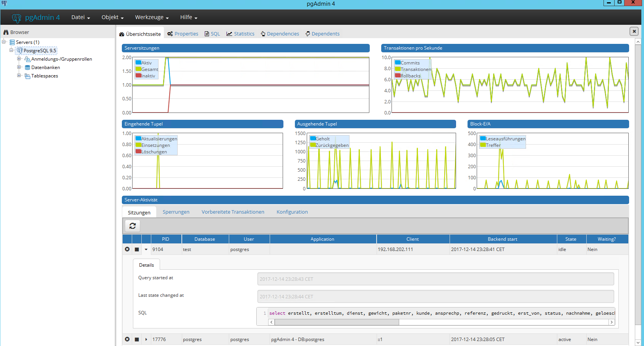
Task: Click the Rollbacks legend swatch
Action: (x=398, y=76)
